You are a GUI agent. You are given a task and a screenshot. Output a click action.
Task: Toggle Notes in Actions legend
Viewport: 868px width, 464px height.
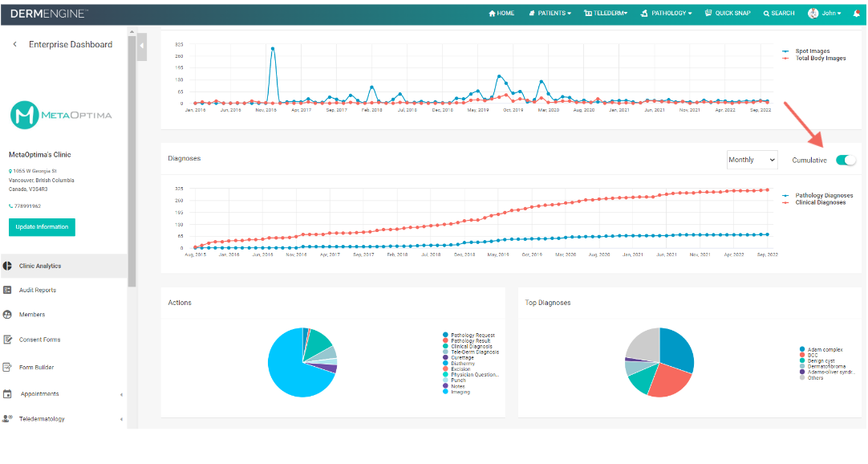[x=454, y=386]
